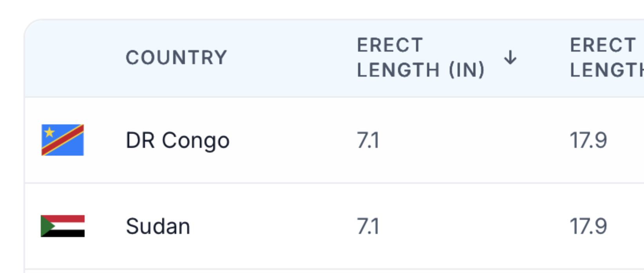This screenshot has height=273, width=644.
Task: Select the DR Congo country name
Action: 177,140
